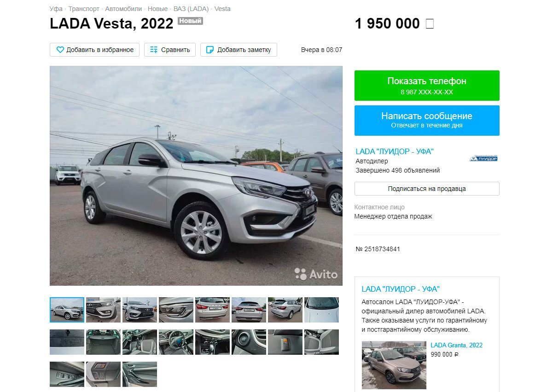
Task: Click the heart icon for favorites
Action: click(60, 50)
